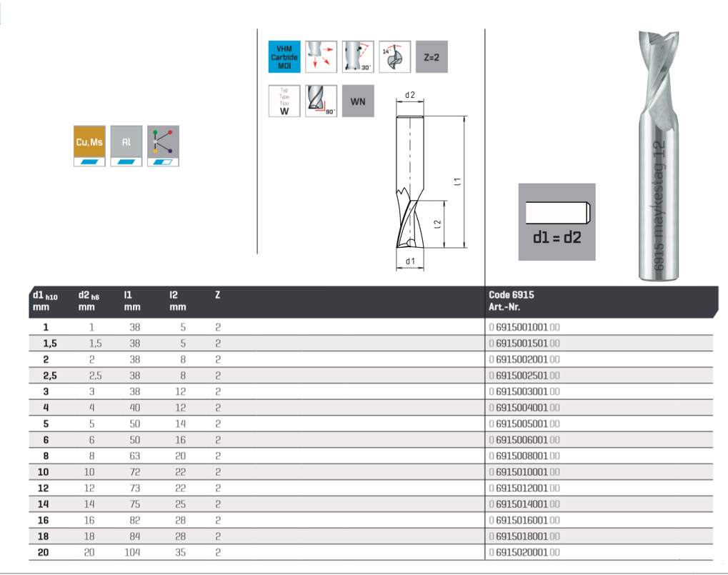Click the Code 6915 Art.-Nr. column header

tap(512, 301)
